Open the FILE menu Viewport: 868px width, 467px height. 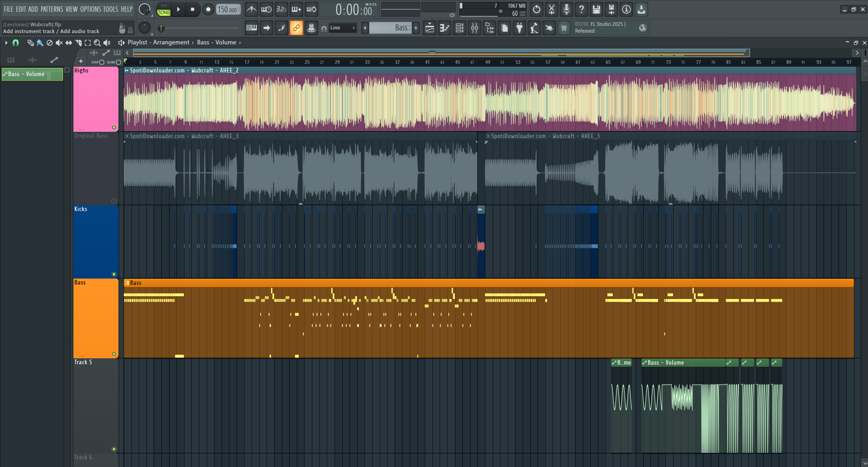(x=9, y=9)
